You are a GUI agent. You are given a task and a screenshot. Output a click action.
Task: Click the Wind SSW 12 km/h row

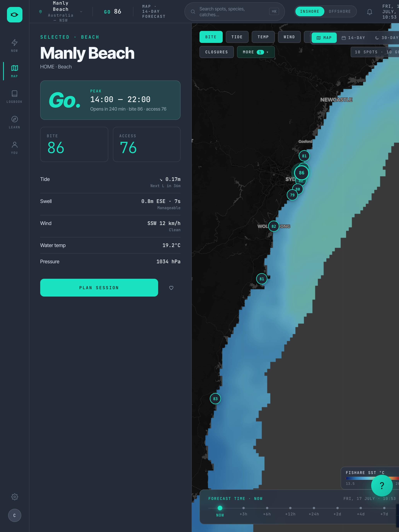point(110,226)
